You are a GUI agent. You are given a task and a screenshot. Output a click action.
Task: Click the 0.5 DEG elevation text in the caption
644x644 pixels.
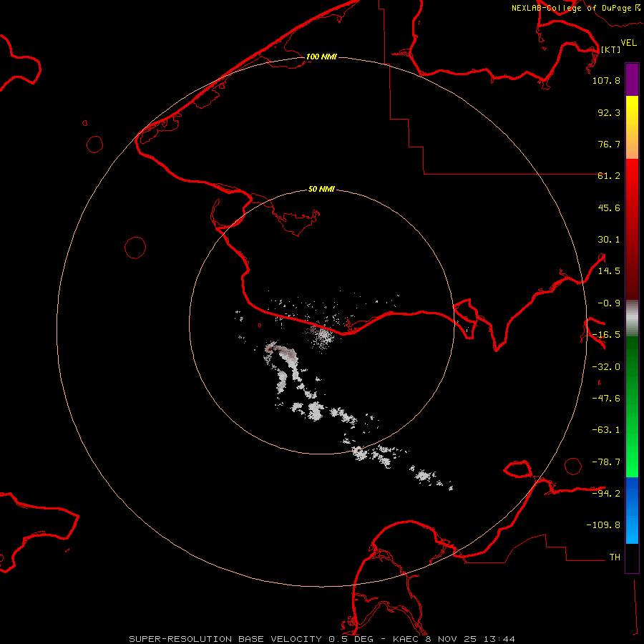point(351,639)
